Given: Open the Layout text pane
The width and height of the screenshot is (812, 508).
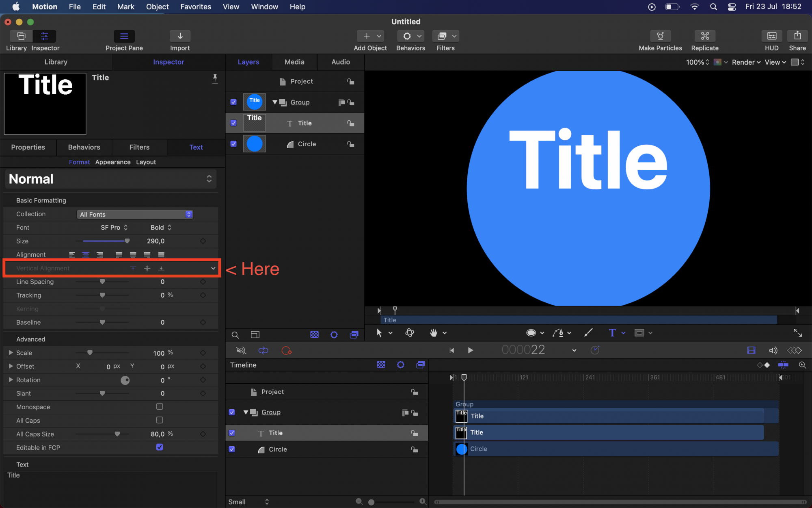Looking at the screenshot, I should [146, 162].
